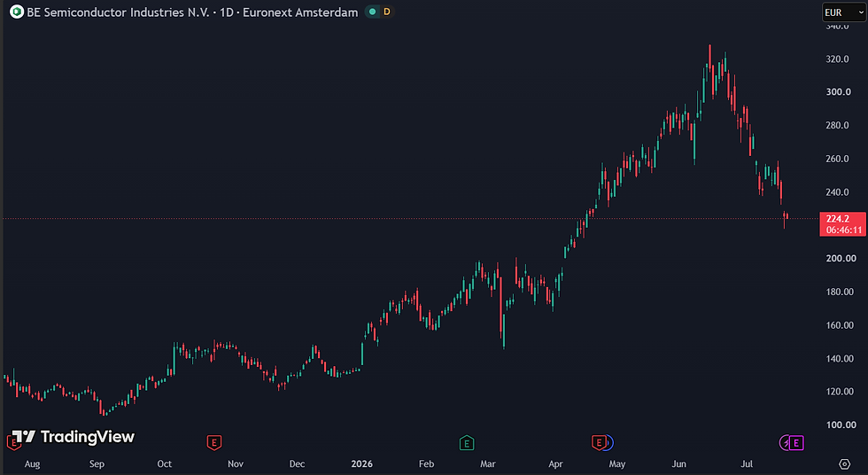
Task: Expand the currency selector chevron arrow
Action: (x=861, y=12)
